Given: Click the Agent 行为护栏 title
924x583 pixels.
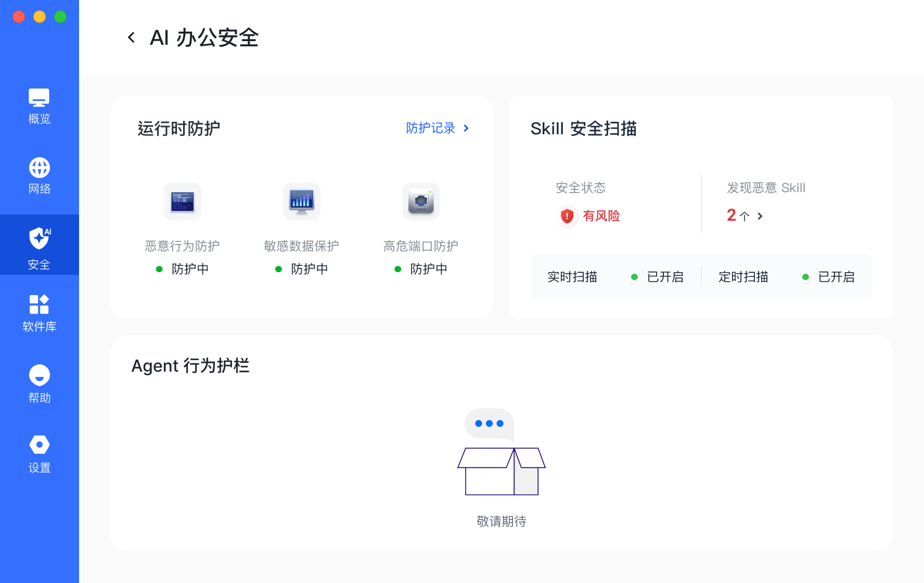Looking at the screenshot, I should [190, 366].
